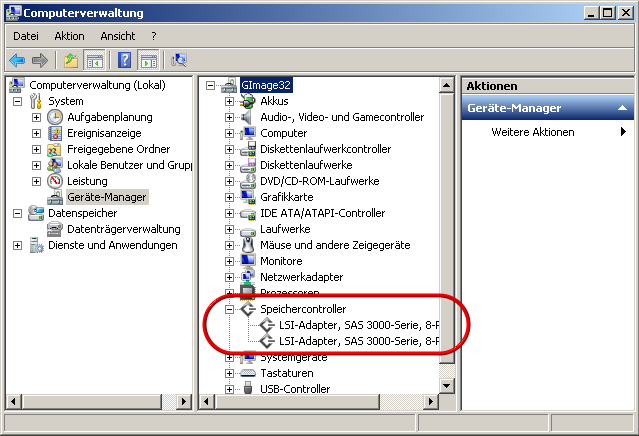The width and height of the screenshot is (639, 436).
Task: Toggle the console tree pane toolbar icon
Action: (x=96, y=60)
